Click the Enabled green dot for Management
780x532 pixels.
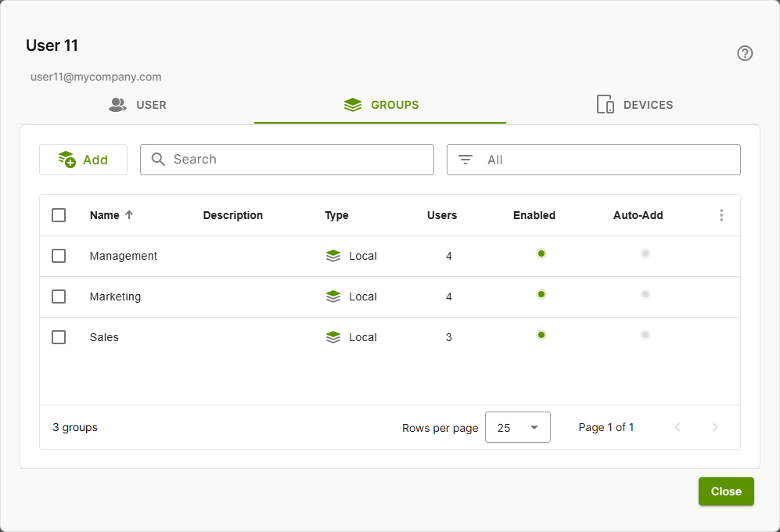pyautogui.click(x=541, y=253)
